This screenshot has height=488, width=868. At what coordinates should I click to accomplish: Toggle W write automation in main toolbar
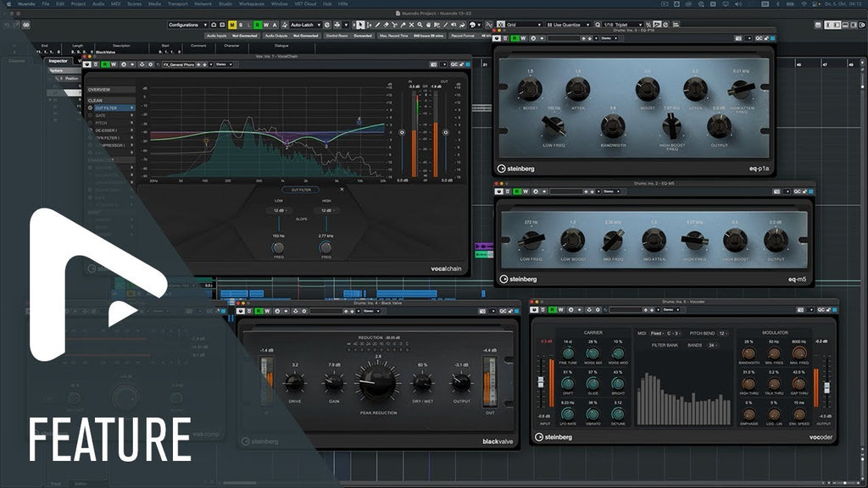pos(265,25)
